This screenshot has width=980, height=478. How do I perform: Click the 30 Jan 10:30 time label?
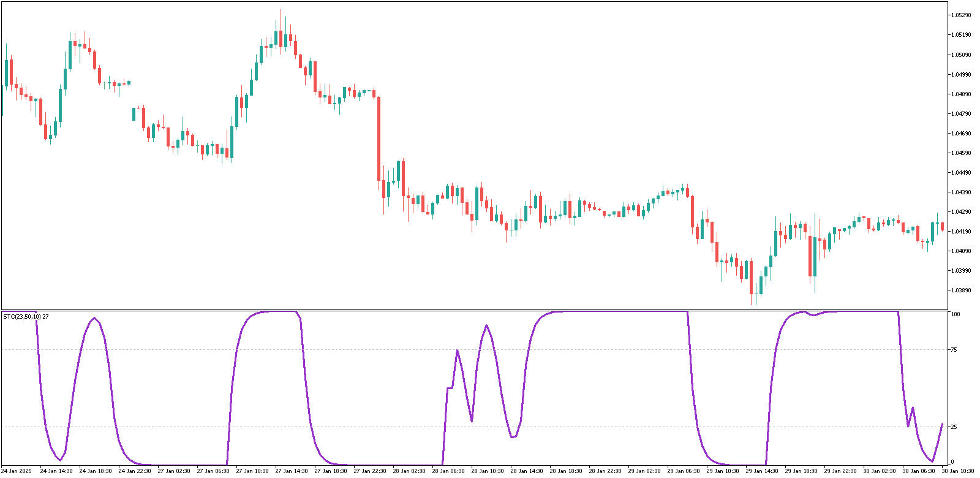(958, 471)
